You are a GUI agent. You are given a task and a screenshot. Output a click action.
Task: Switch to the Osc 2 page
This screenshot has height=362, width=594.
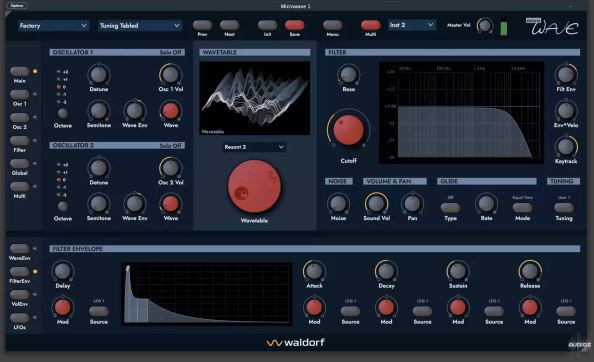tap(19, 118)
